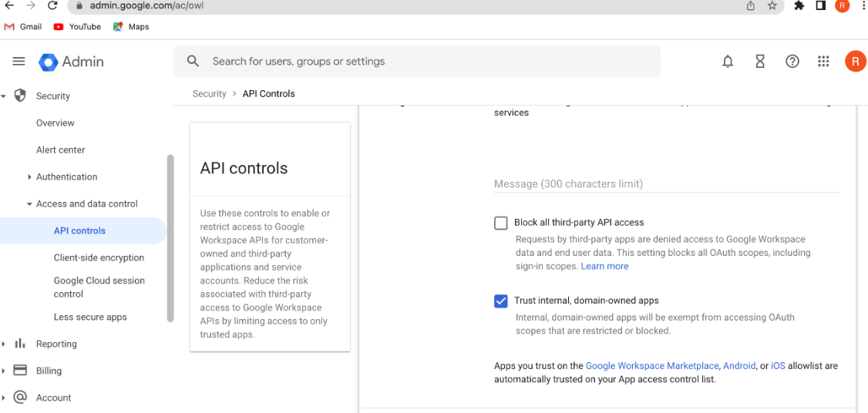Image resolution: width=868 pixels, height=413 pixels.
Task: Uncheck Trust internal, domain-owned apps
Action: pos(500,301)
